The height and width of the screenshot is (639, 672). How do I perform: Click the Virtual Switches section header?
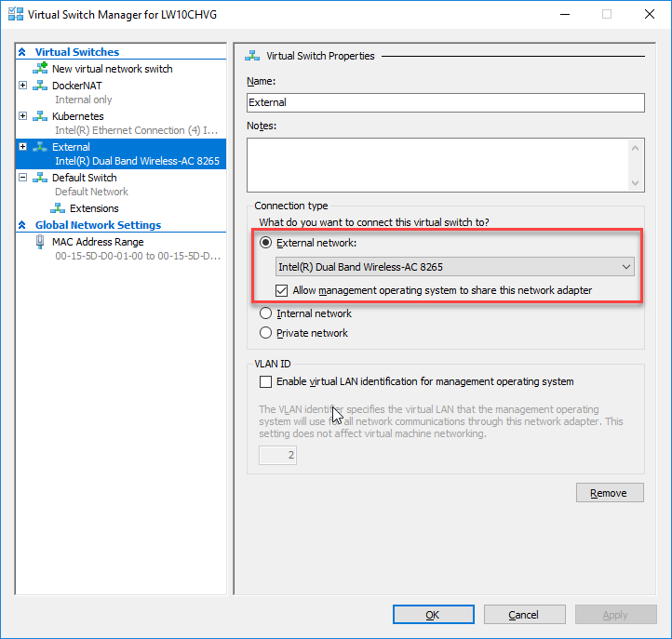77,52
